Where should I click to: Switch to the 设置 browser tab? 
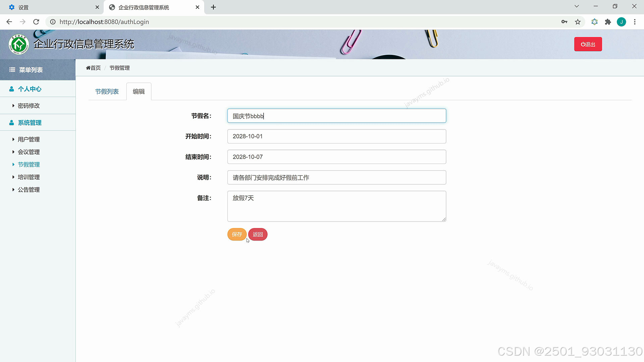(x=52, y=7)
